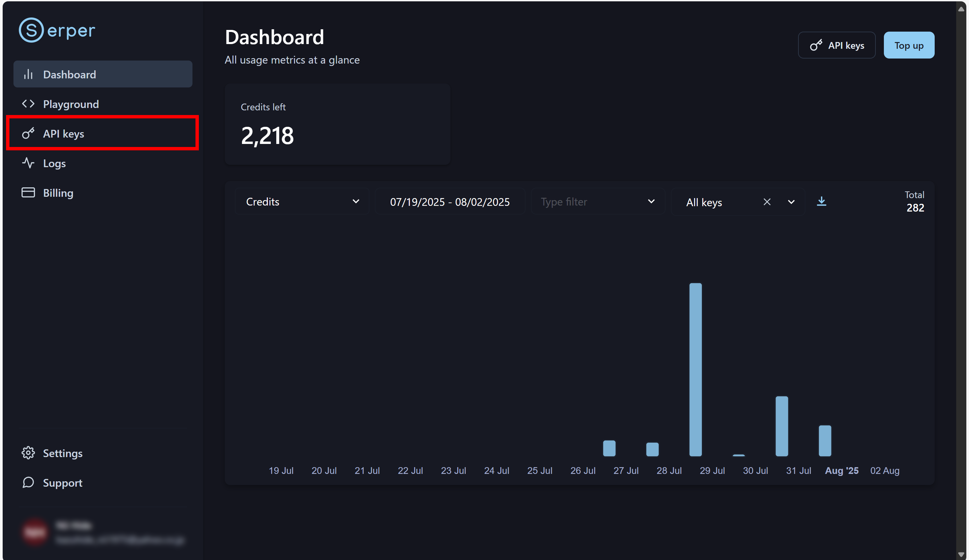The image size is (969, 560).
Task: Open the Logs page from sidebar
Action: [54, 163]
